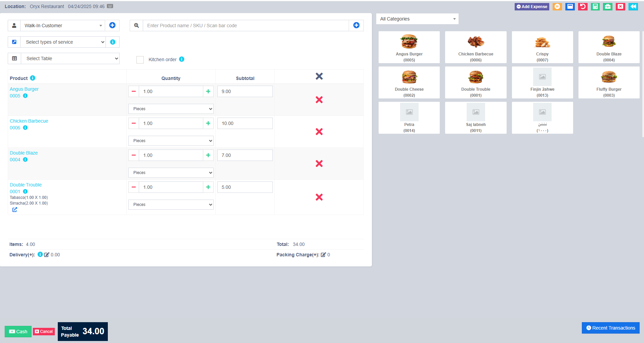644x343 pixels.
Task: Select the Crispy (0007) product card
Action: click(542, 47)
